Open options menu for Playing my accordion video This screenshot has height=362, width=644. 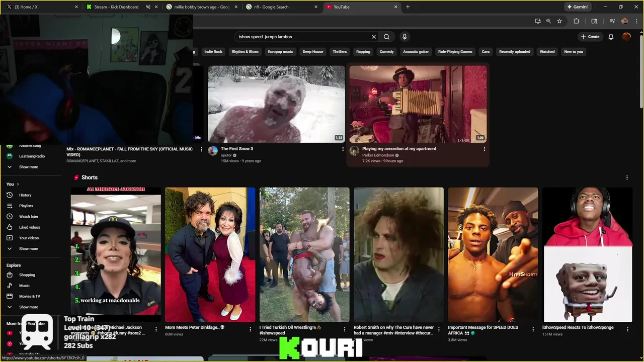pos(485,149)
